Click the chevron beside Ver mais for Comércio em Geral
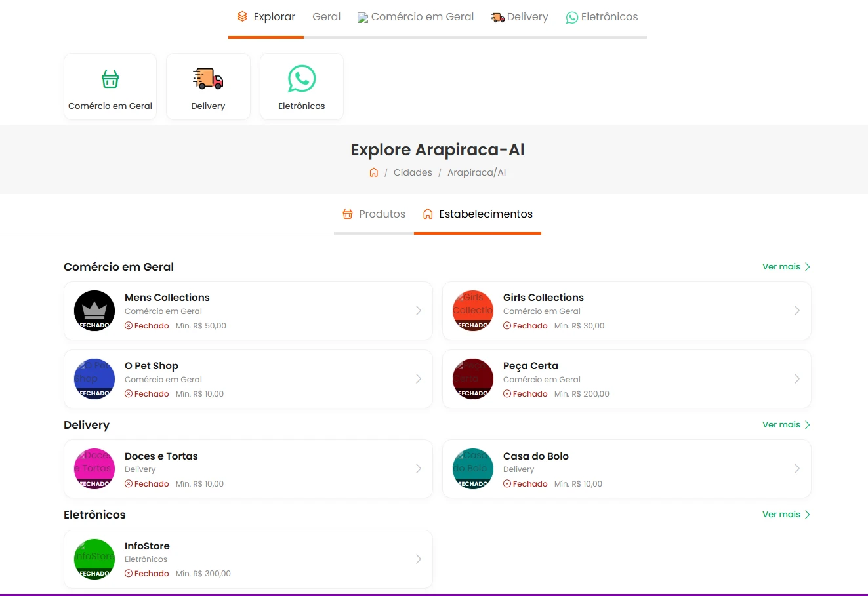868x596 pixels. (x=808, y=267)
